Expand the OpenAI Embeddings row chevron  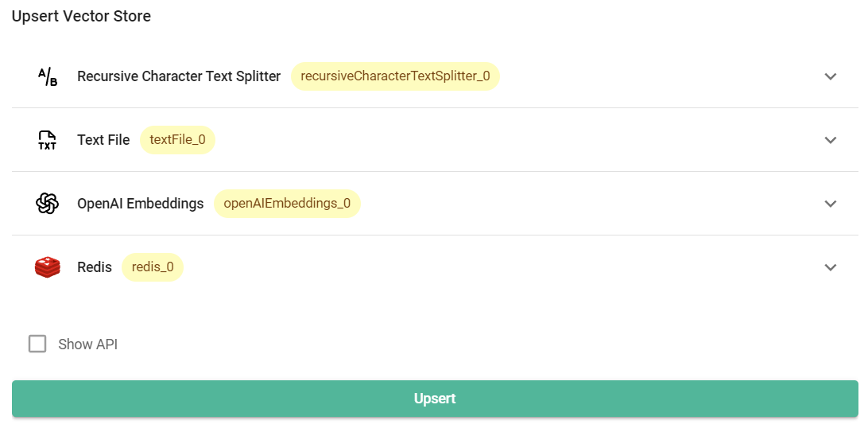click(831, 204)
